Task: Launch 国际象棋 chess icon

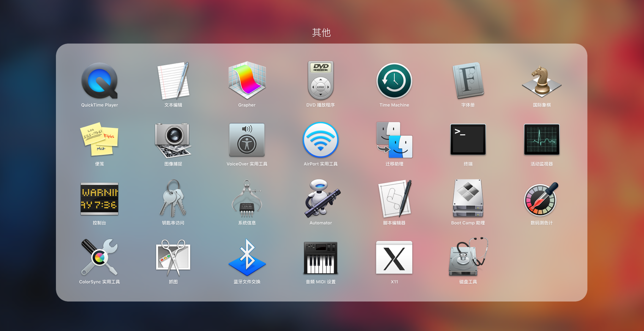Action: (x=542, y=81)
